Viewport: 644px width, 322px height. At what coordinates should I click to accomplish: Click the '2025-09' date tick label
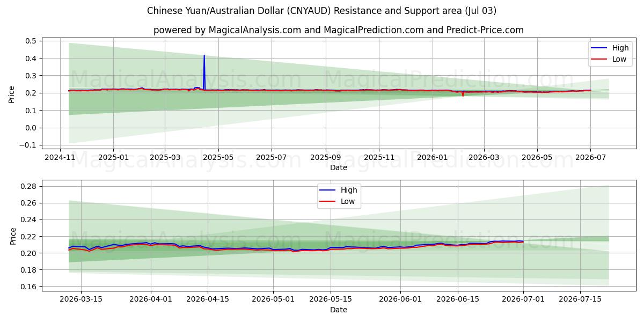[x=326, y=157]
